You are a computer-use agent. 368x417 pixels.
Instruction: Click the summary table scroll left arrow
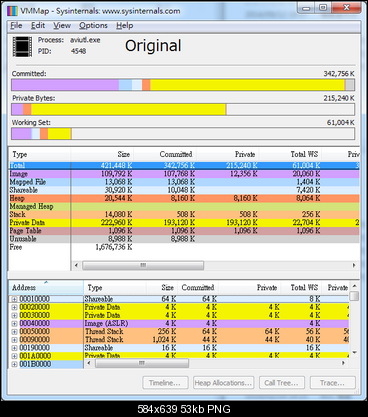pos(76,265)
